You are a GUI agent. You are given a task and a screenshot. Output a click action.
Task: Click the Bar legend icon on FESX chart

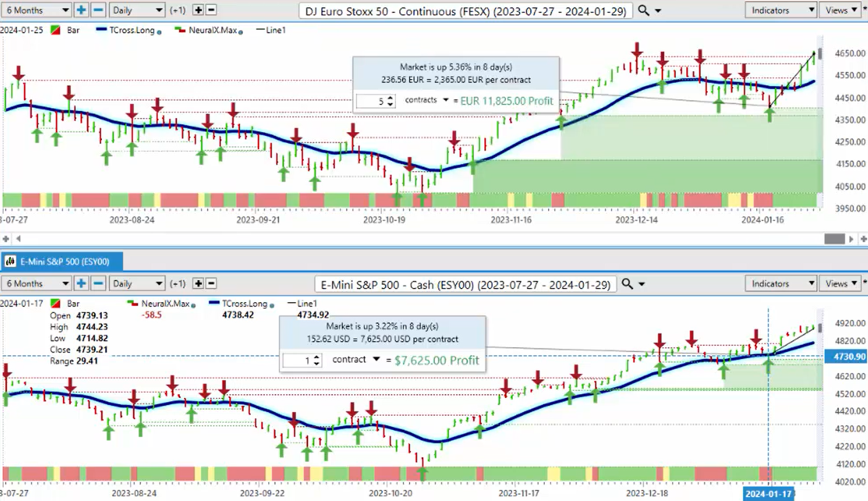point(55,30)
